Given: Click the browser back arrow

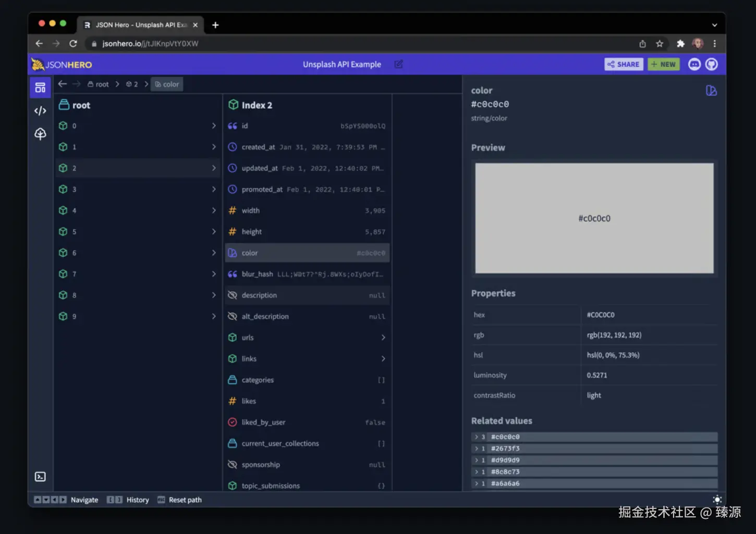Looking at the screenshot, I should (x=39, y=44).
